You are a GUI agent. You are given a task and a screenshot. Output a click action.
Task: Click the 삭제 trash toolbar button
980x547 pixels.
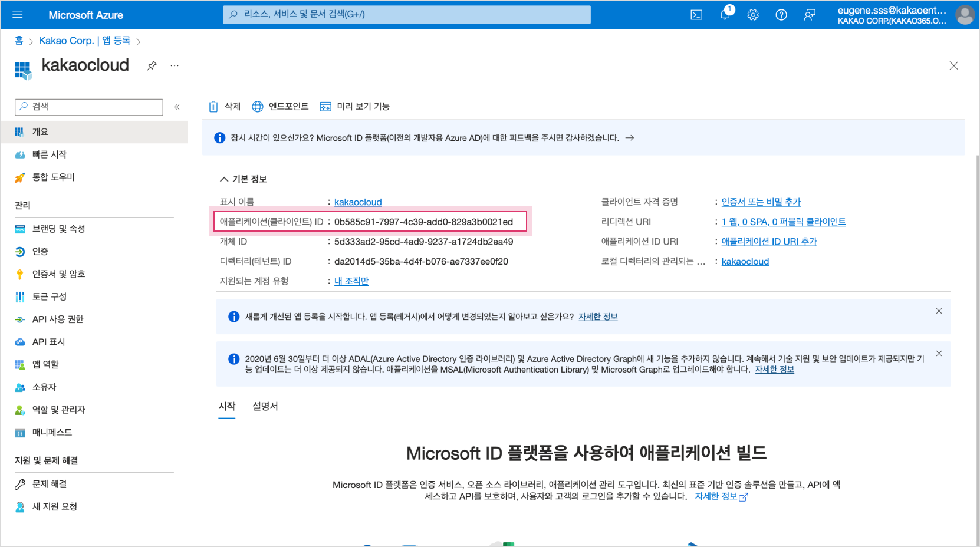(x=225, y=106)
